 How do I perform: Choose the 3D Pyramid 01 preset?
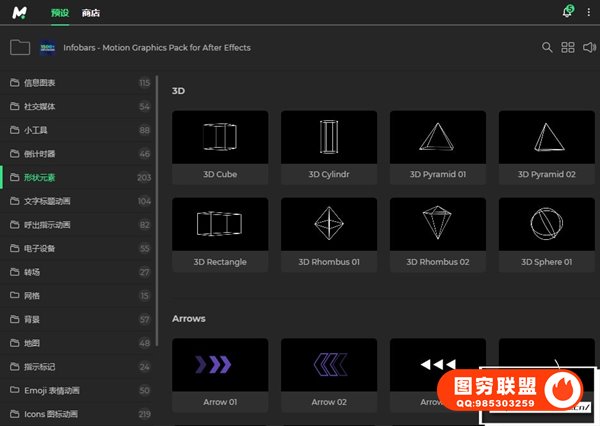[x=437, y=137]
